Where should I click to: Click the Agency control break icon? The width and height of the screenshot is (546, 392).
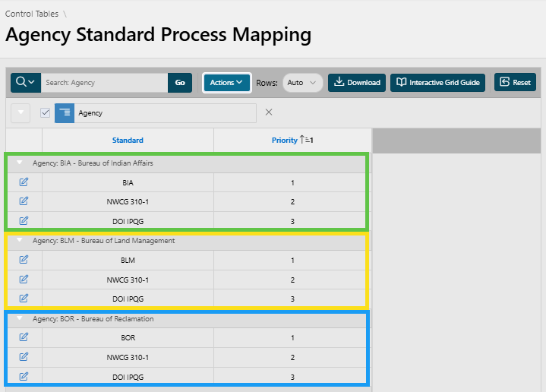pyautogui.click(x=65, y=113)
